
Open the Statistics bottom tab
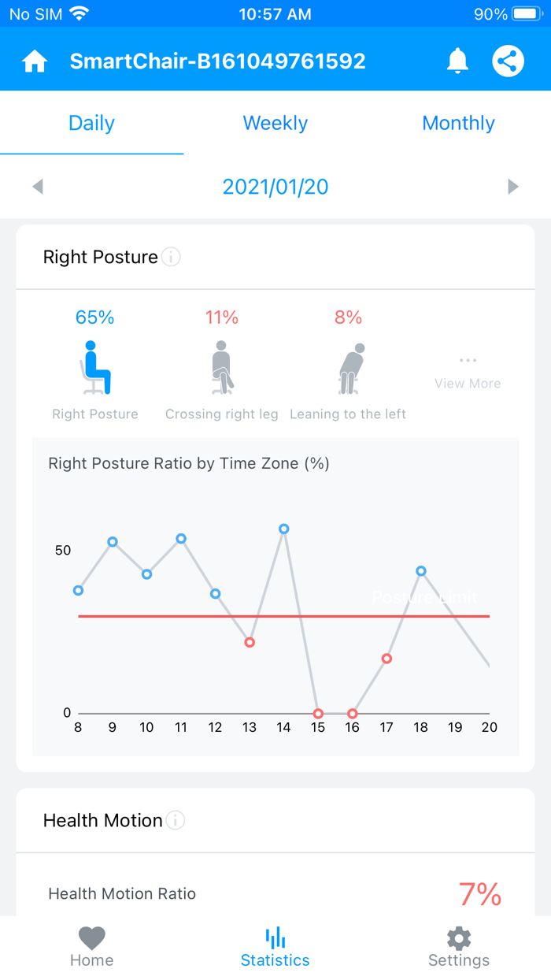pos(275,946)
